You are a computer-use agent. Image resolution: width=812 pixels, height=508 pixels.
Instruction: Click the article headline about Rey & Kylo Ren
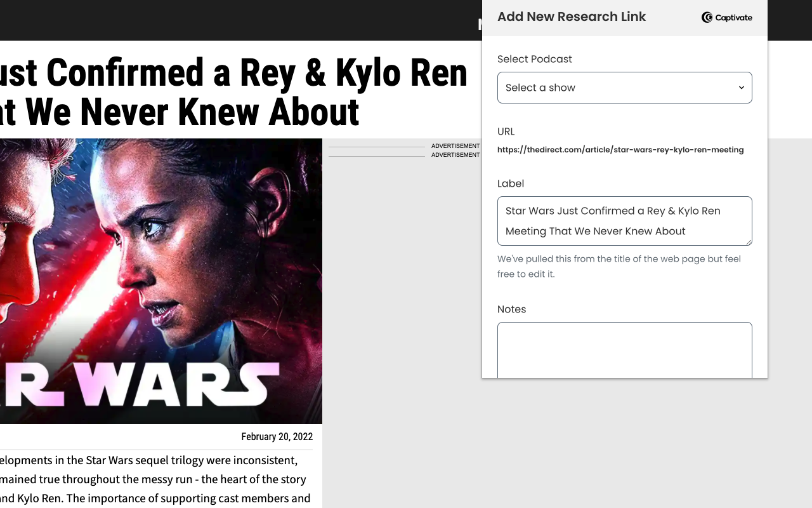pyautogui.click(x=233, y=92)
